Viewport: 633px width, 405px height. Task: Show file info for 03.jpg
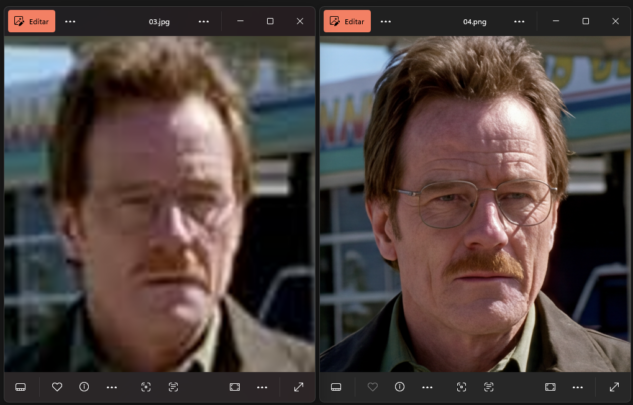point(84,387)
